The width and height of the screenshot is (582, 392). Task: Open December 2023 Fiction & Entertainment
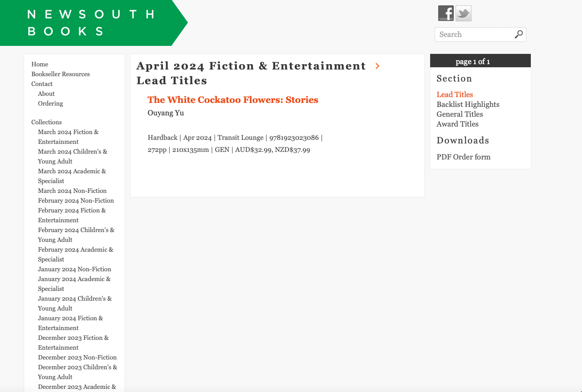click(x=73, y=343)
